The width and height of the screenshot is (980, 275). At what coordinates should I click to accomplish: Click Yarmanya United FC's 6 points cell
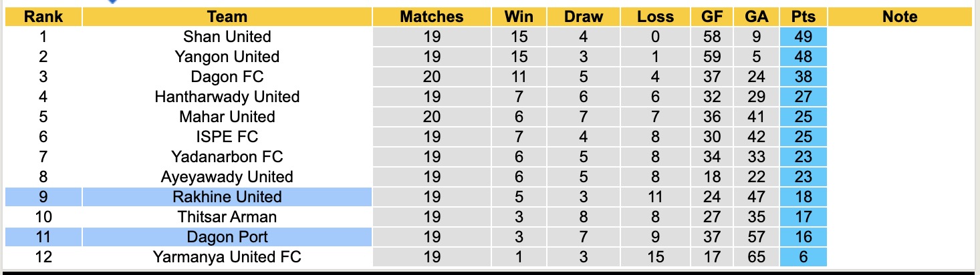pyautogui.click(x=803, y=257)
